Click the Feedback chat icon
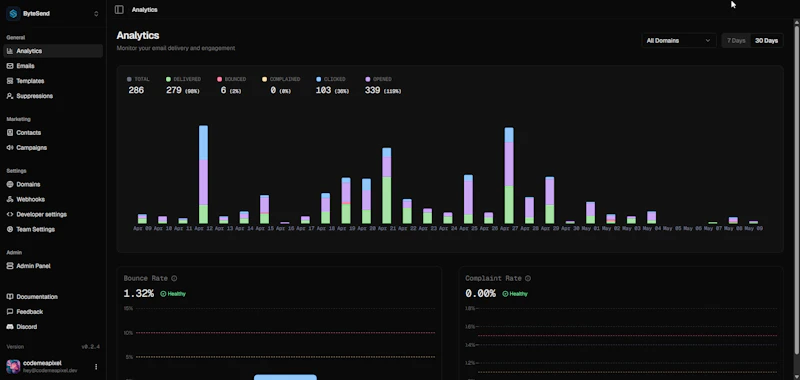The width and height of the screenshot is (800, 380). tap(10, 312)
